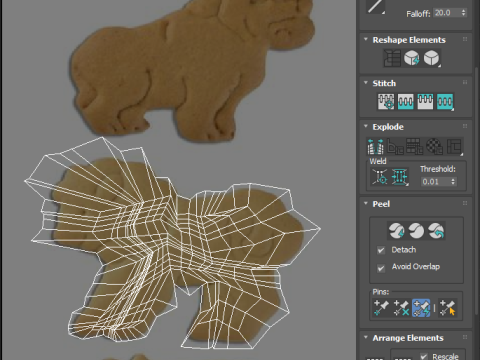Click Relax Custom cube icon
480x360 pixels.
click(432, 58)
